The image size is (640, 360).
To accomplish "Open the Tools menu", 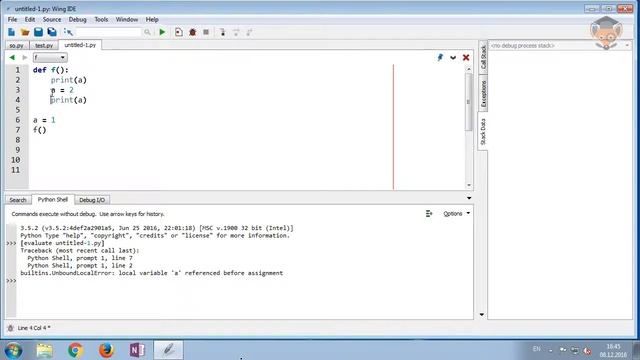I will [101, 19].
